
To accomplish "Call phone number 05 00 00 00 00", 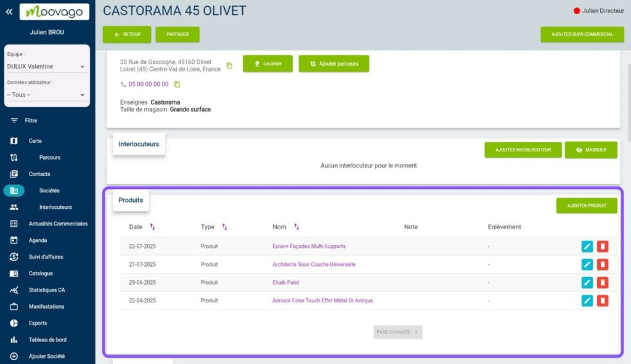I will pos(148,84).
